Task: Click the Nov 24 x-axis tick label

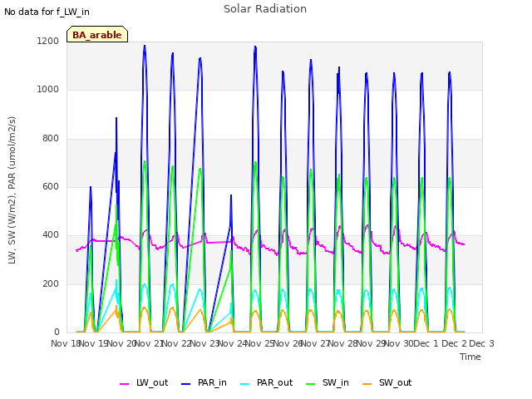Action: (232, 343)
